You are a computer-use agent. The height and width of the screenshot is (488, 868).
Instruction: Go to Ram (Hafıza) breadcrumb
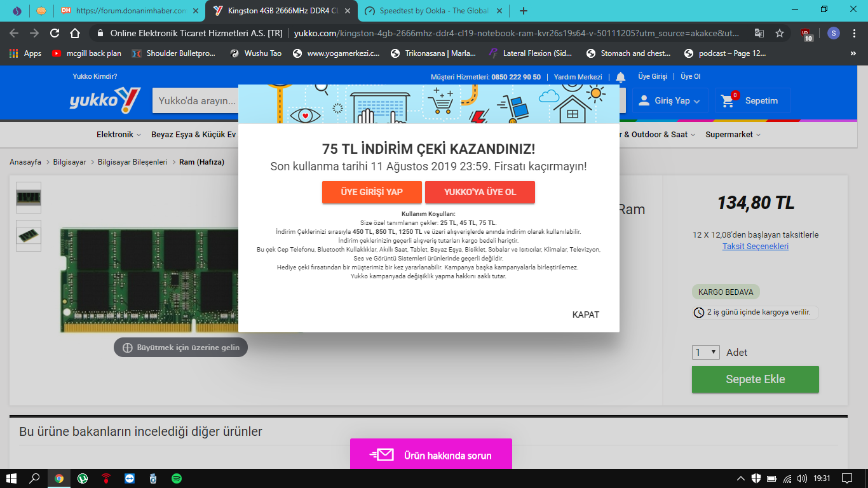pos(201,162)
